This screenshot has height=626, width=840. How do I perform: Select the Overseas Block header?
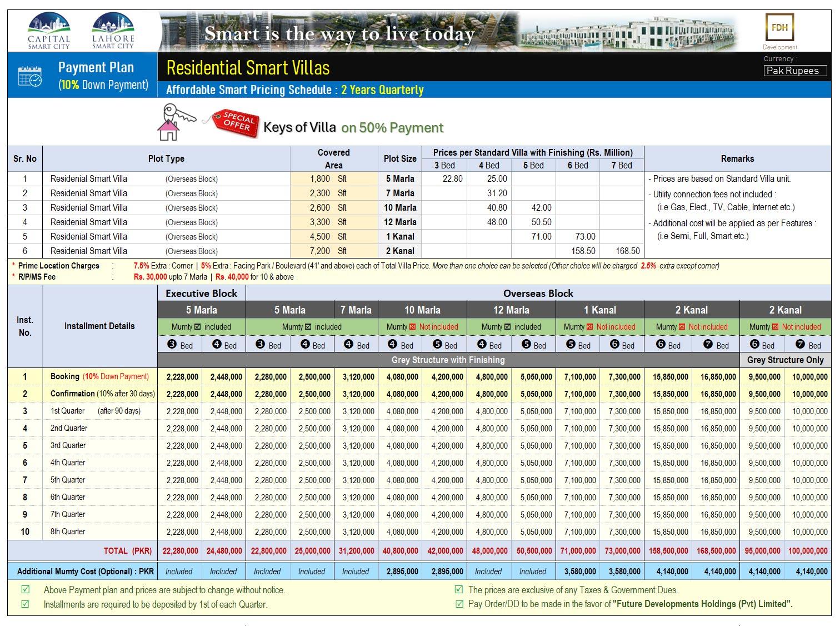click(x=538, y=294)
